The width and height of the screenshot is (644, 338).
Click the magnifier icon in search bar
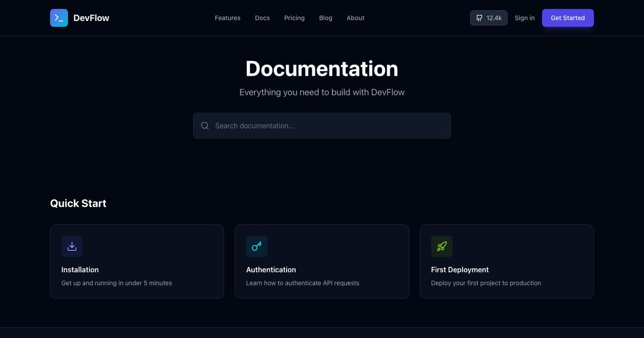(205, 126)
